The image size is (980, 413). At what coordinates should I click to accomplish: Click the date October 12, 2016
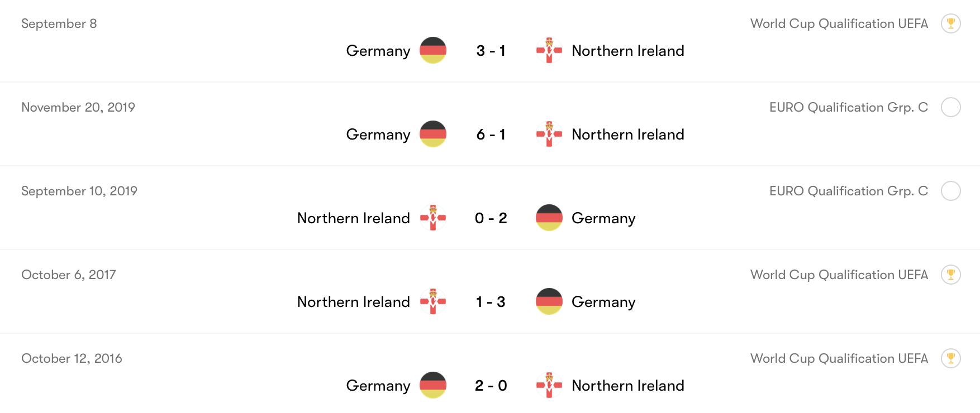(x=72, y=358)
